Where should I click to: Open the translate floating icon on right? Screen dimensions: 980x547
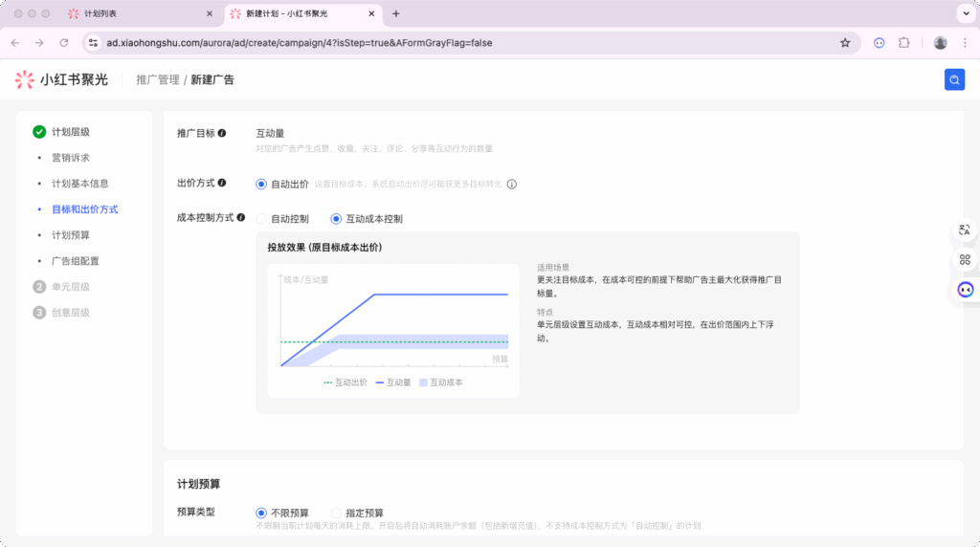(x=965, y=230)
